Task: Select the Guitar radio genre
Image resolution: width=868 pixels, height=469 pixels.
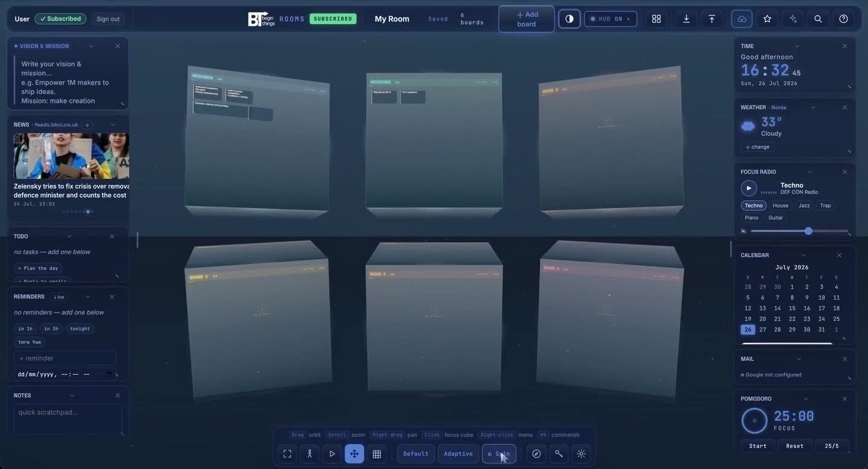Action: tap(776, 218)
